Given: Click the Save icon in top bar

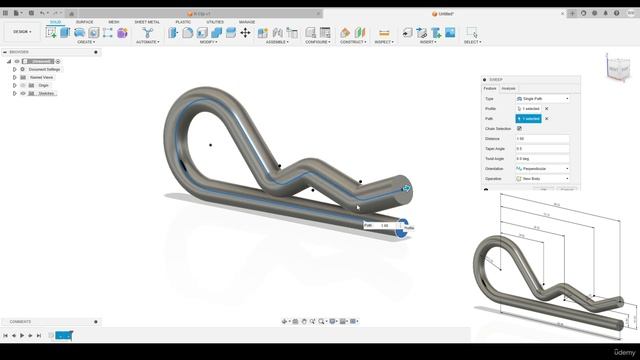Looking at the screenshot, I should point(31,13).
